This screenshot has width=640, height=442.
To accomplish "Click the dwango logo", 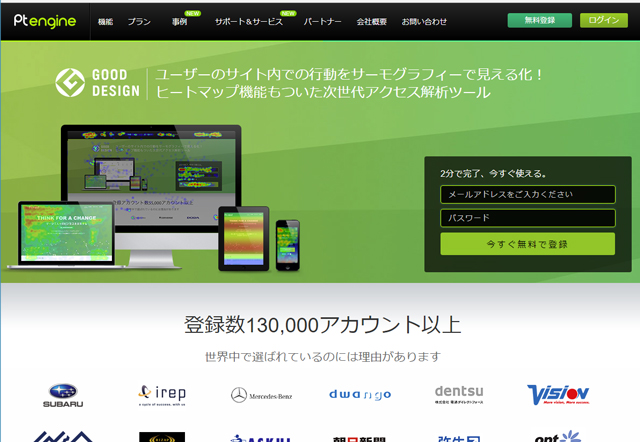I will [x=360, y=395].
